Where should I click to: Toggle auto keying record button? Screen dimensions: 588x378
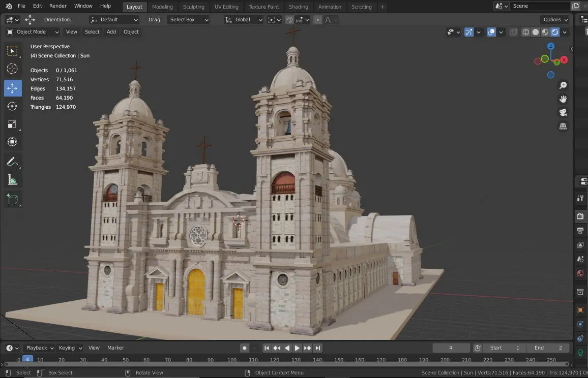pyautogui.click(x=245, y=348)
